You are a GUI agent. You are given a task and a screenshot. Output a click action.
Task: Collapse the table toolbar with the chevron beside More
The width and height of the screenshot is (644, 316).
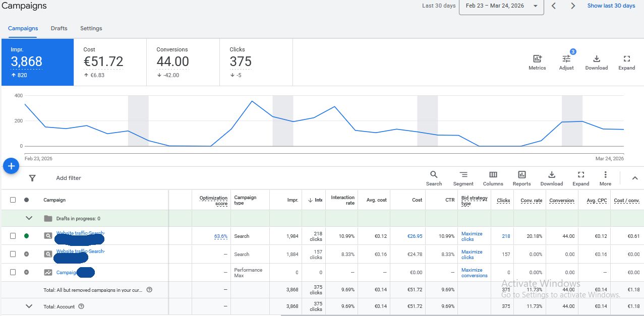coord(635,178)
